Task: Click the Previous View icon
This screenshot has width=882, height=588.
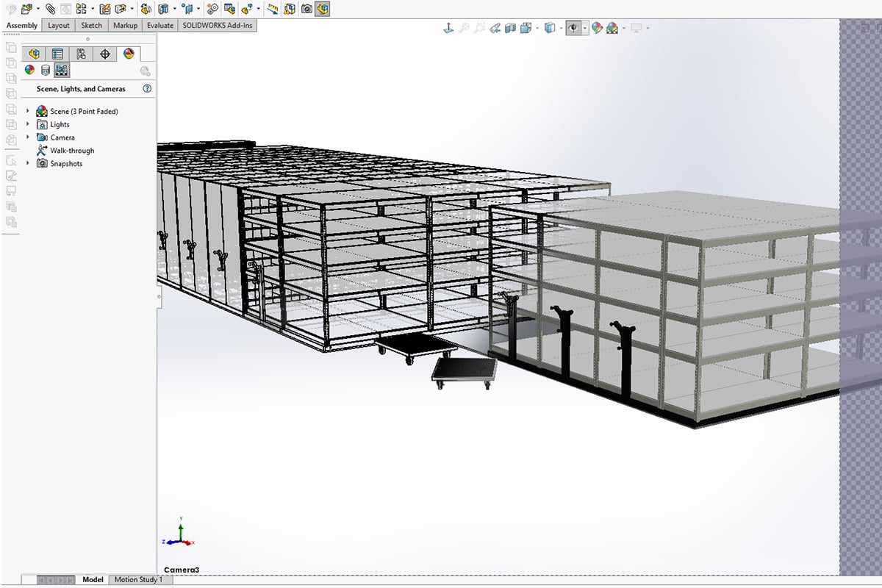Action: tap(495, 28)
